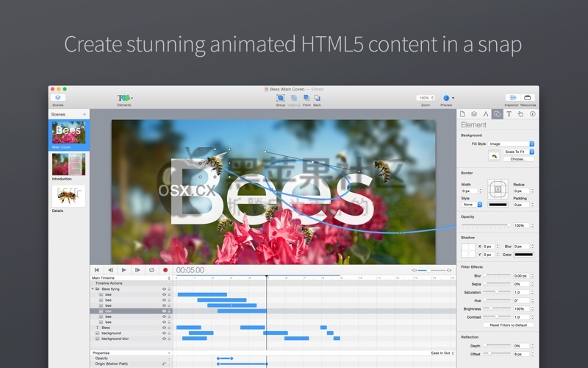The width and height of the screenshot is (588, 368).
Task: Select the Introduction scene thumbnail
Action: click(x=68, y=164)
